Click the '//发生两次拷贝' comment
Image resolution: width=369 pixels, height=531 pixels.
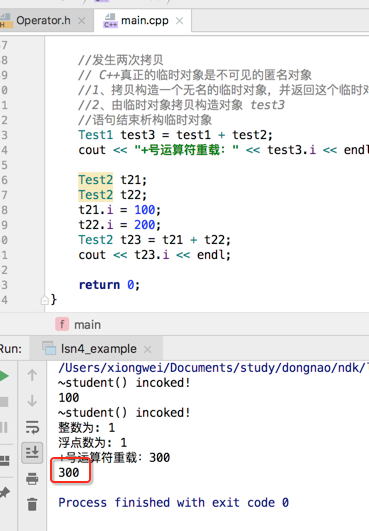click(121, 60)
